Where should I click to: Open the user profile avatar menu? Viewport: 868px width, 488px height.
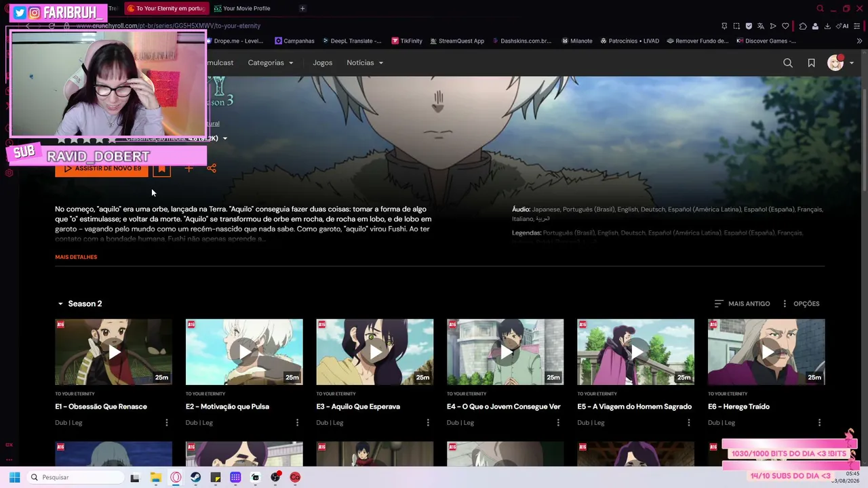coord(835,63)
